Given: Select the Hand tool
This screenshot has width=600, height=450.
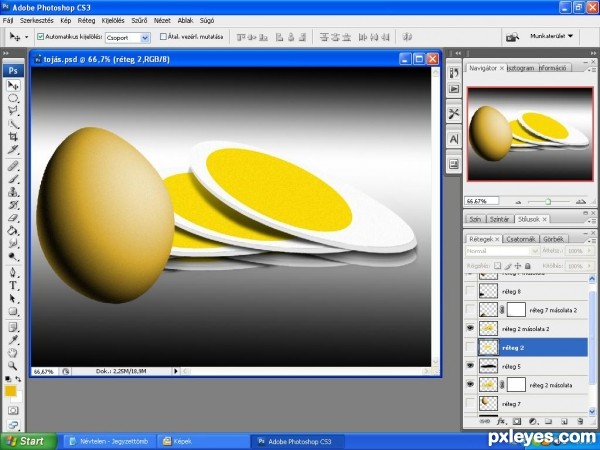Looking at the screenshot, I should (13, 352).
